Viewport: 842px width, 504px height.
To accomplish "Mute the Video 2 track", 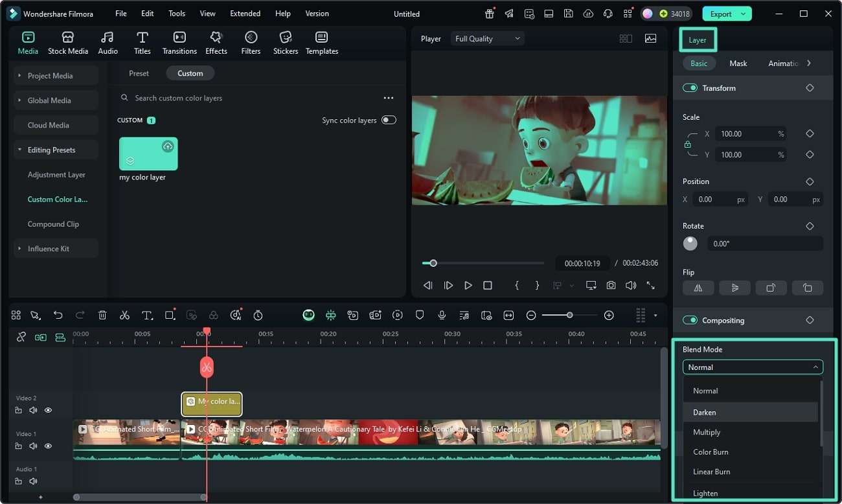I will [x=33, y=410].
